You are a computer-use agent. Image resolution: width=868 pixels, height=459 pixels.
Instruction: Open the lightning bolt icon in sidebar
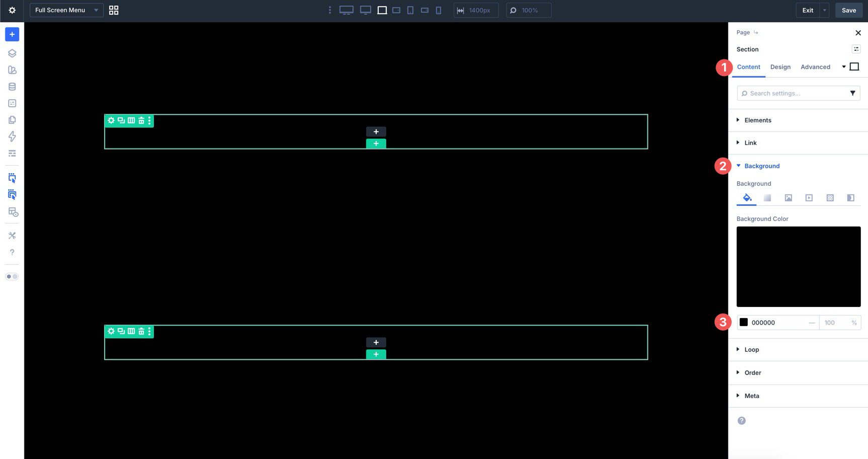click(12, 136)
